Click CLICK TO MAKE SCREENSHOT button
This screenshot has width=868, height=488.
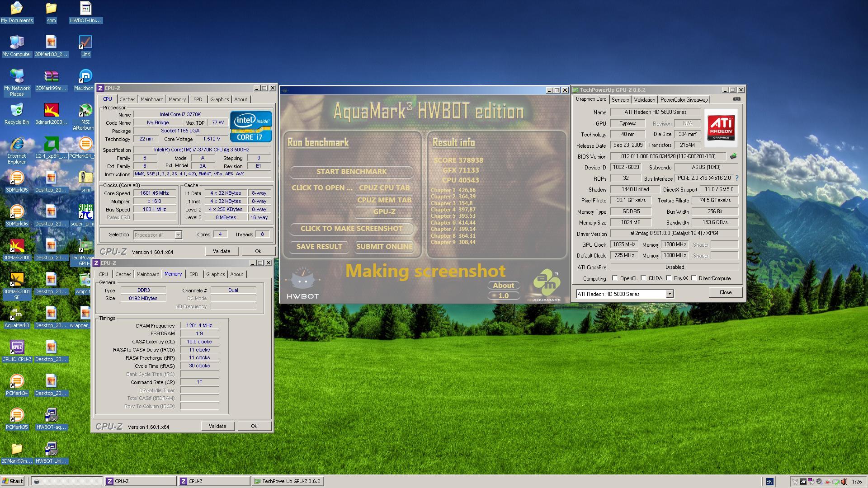(x=351, y=229)
